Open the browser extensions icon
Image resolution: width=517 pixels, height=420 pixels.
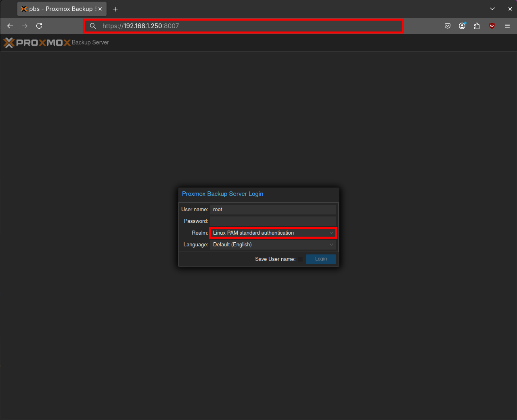point(477,26)
